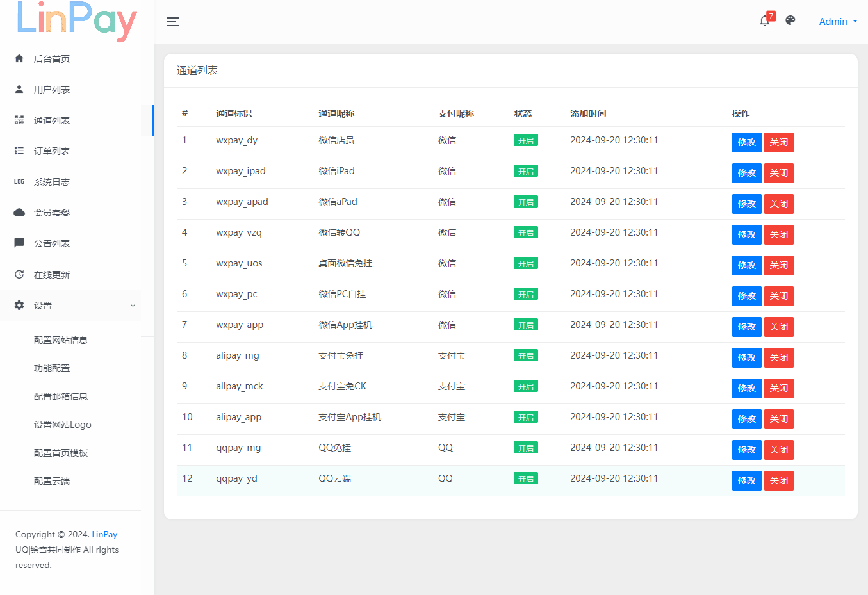Screen dimensions: 868x595
Task: Click the list icon beside 订单列表
Action: 19,151
